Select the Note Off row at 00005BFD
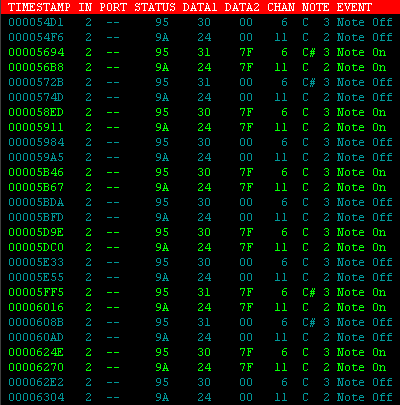The height and width of the screenshot is (405, 400). click(x=200, y=217)
